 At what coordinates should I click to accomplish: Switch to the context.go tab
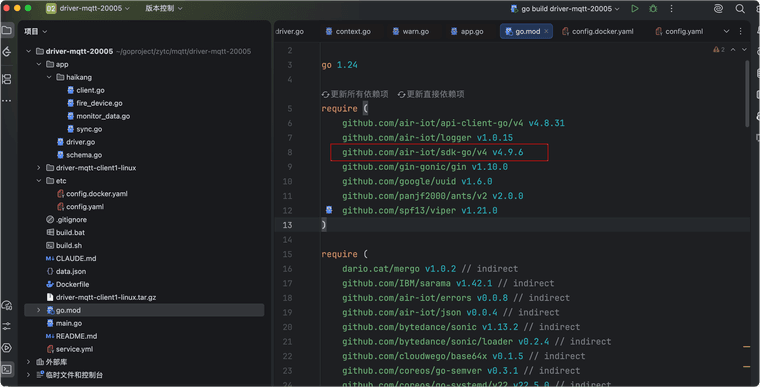coord(348,32)
